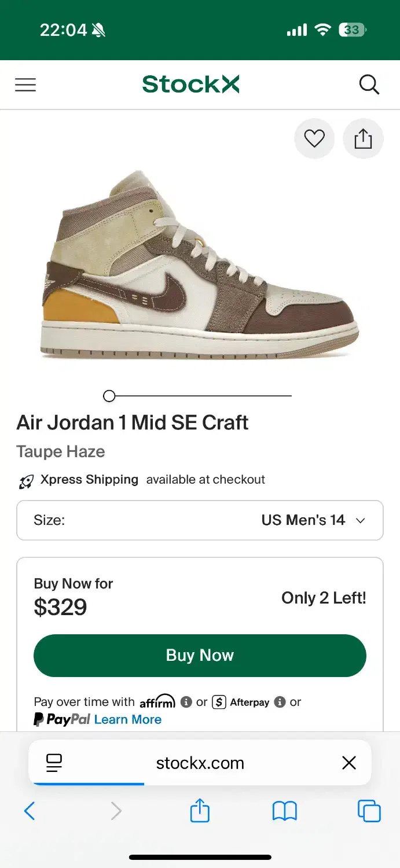
Task: Stop loading with the X icon
Action: (x=349, y=763)
